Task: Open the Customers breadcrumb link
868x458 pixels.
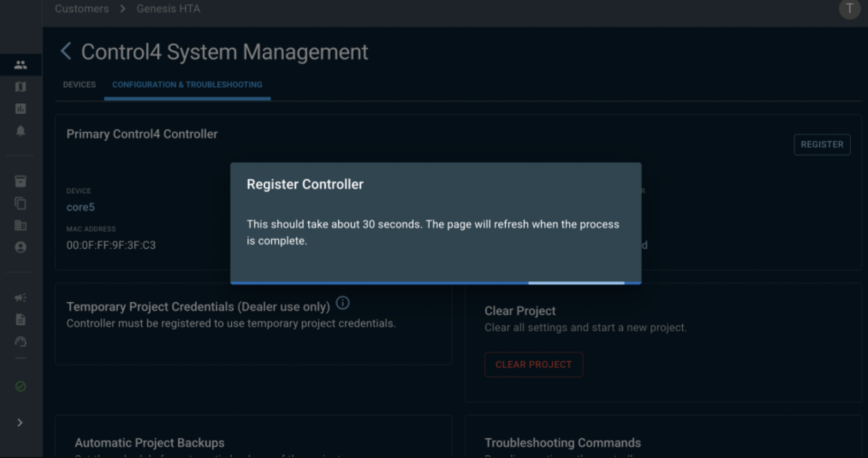Action: (81, 9)
